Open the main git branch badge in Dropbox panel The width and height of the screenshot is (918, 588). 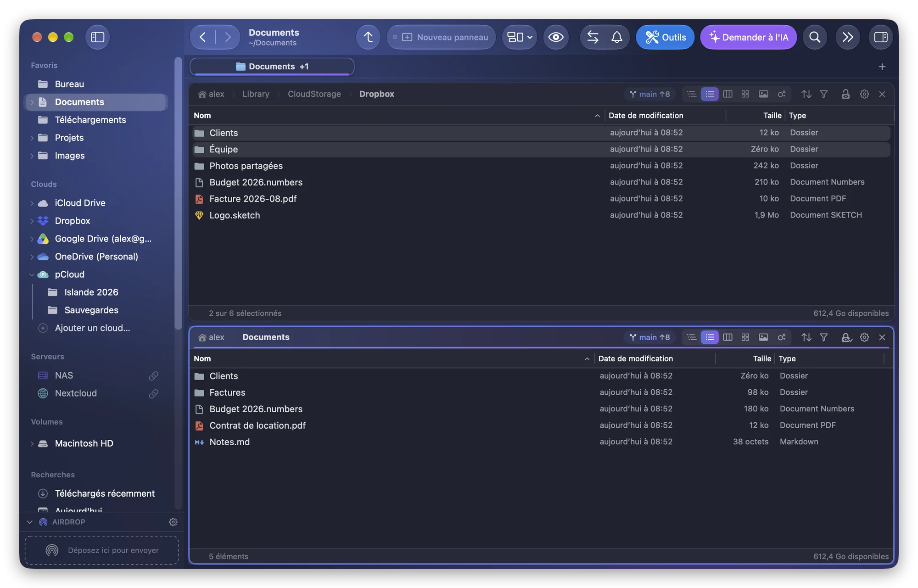[x=649, y=94]
